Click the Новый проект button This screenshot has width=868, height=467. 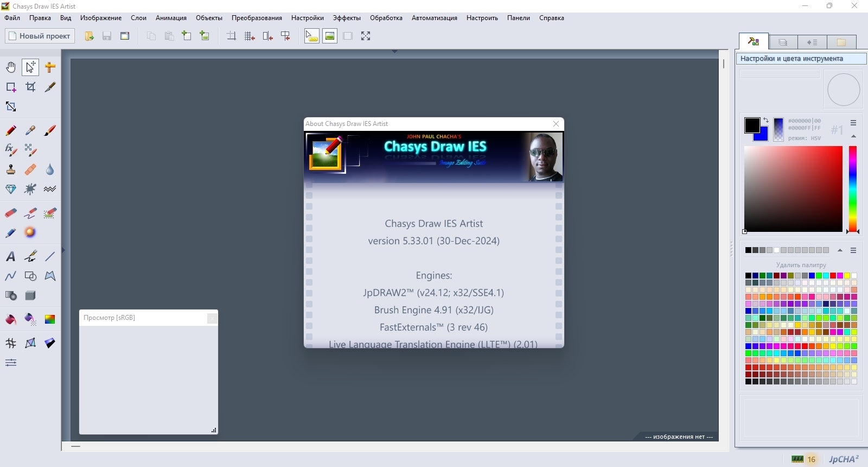tap(40, 36)
